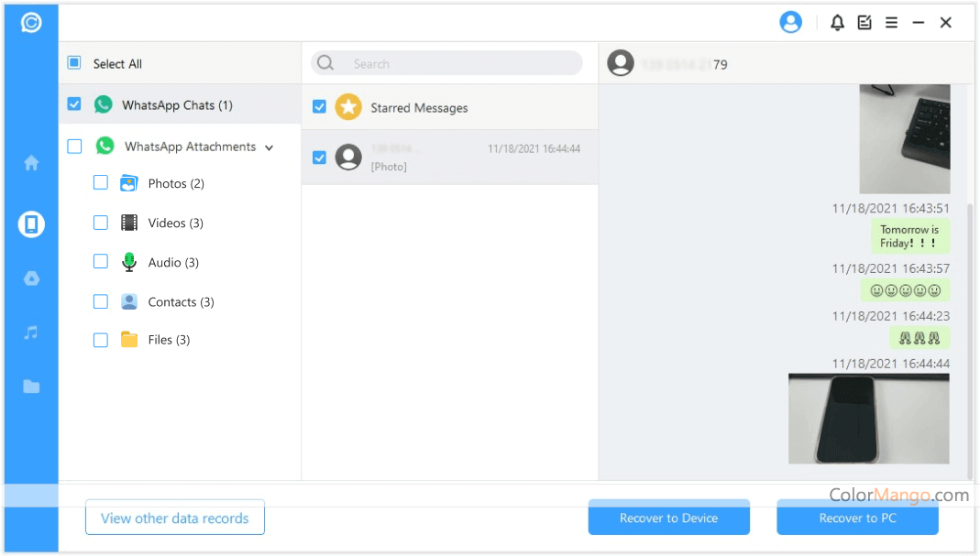Viewport: 980px width, 556px height.
Task: Click the 11/18/2021 16:43:57 timestamp
Action: (x=891, y=268)
